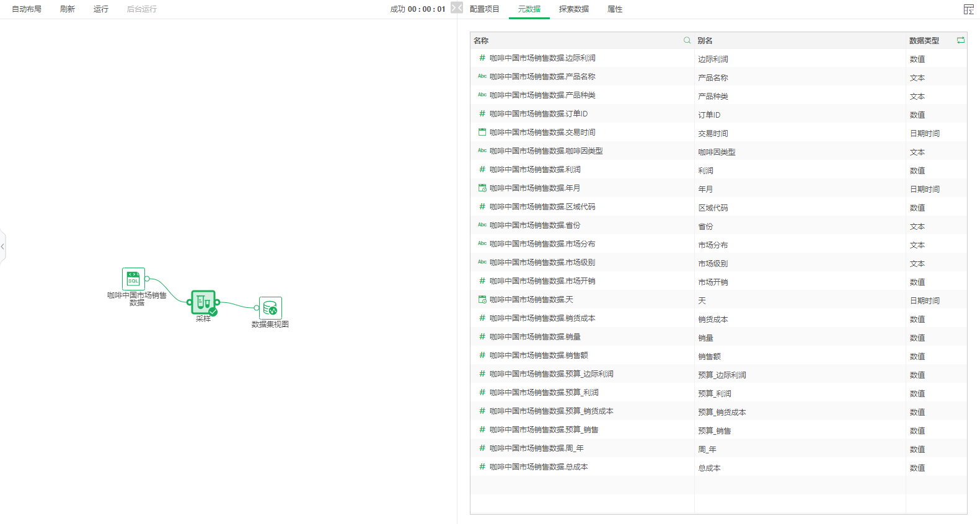The height and width of the screenshot is (524, 980).
Task: Open the 属性 tab
Action: coord(614,9)
